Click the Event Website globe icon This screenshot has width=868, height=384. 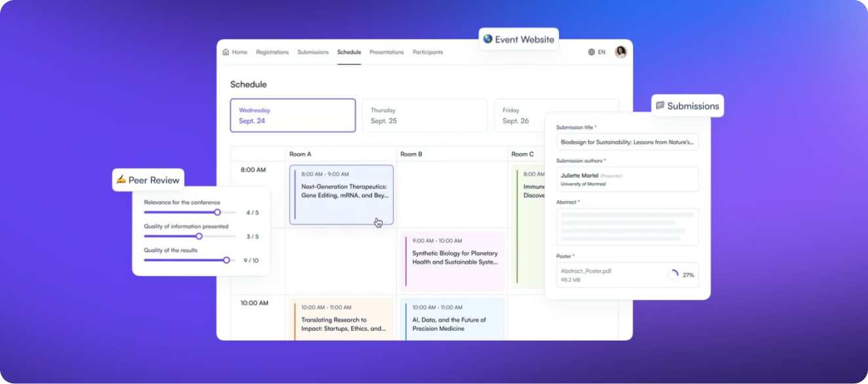tap(487, 39)
